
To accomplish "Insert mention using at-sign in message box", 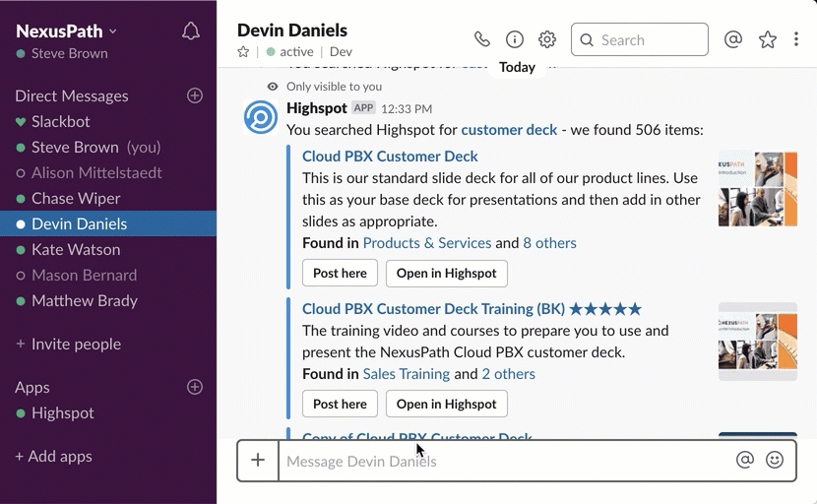I will (745, 460).
